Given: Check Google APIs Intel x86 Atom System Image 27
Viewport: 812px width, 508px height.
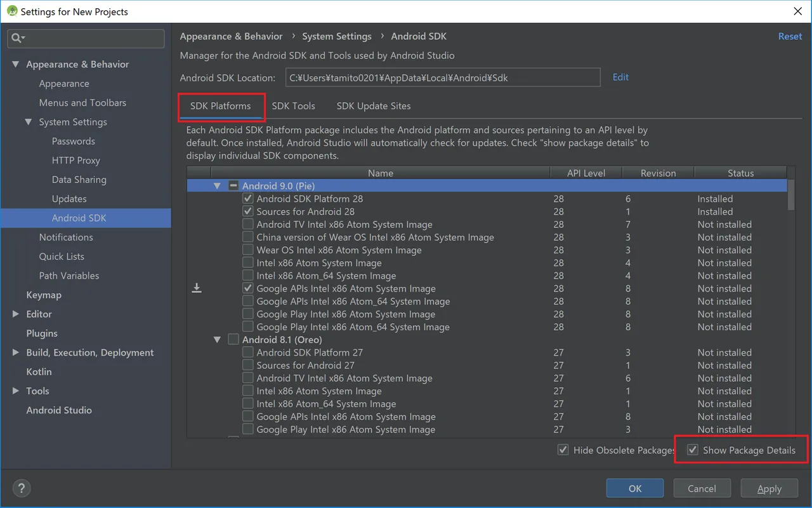Looking at the screenshot, I should pyautogui.click(x=248, y=417).
